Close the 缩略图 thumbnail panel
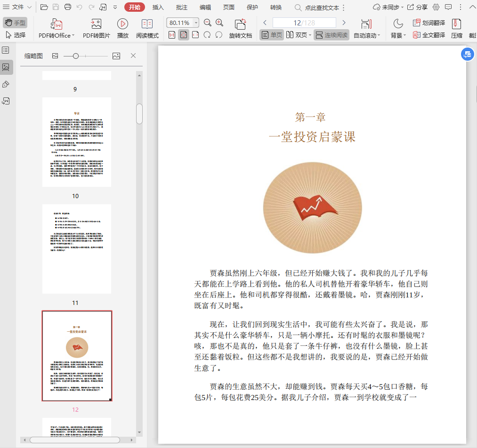The height and width of the screenshot is (448, 477). pyautogui.click(x=133, y=56)
